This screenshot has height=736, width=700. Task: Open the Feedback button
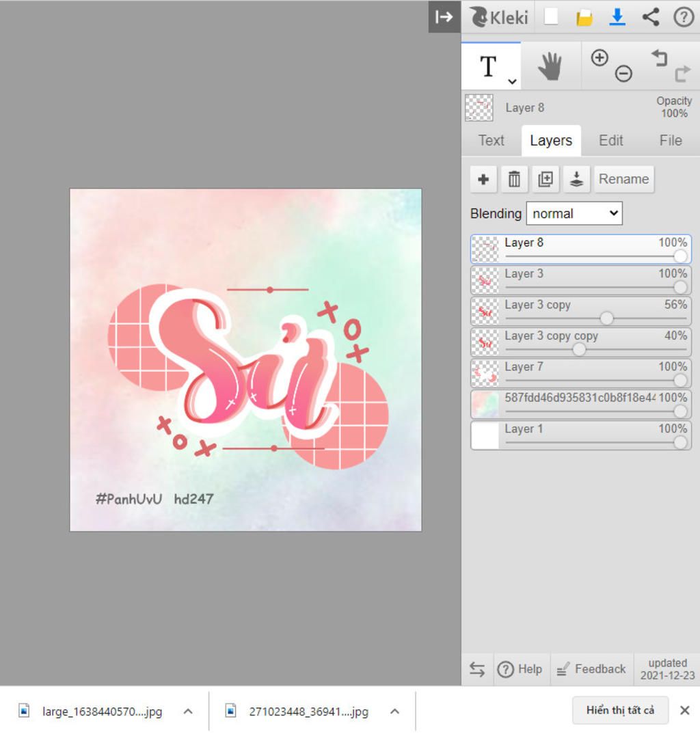591,669
